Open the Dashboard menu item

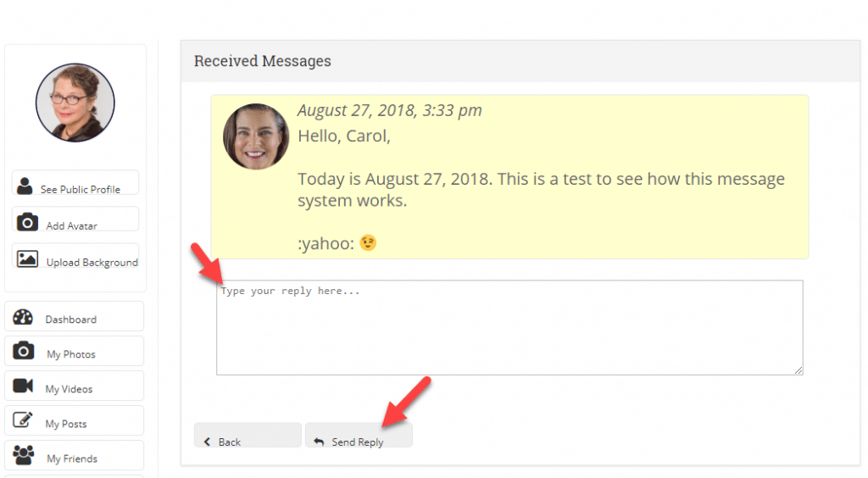75,316
